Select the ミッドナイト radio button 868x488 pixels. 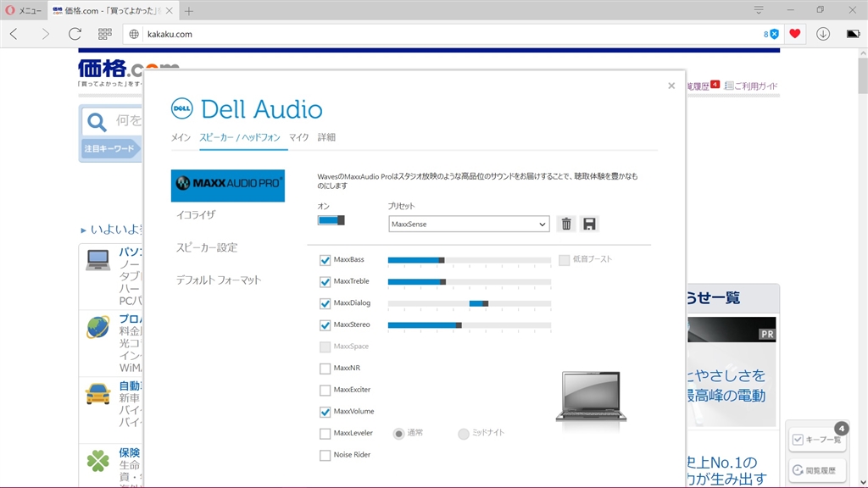464,434
